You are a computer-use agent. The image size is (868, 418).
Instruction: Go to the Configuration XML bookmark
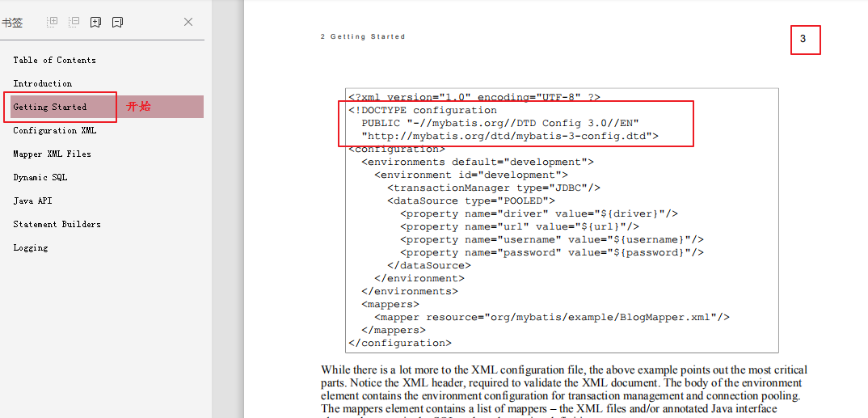[x=54, y=131]
